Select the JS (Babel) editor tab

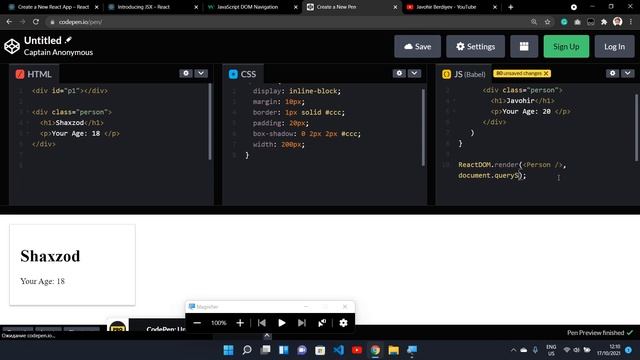[464, 74]
